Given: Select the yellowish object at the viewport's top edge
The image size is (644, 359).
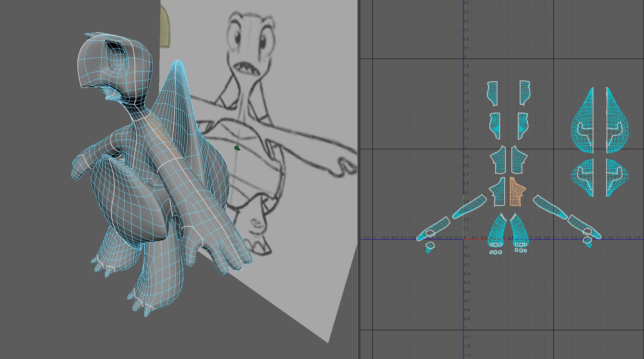Looking at the screenshot, I should (165, 26).
